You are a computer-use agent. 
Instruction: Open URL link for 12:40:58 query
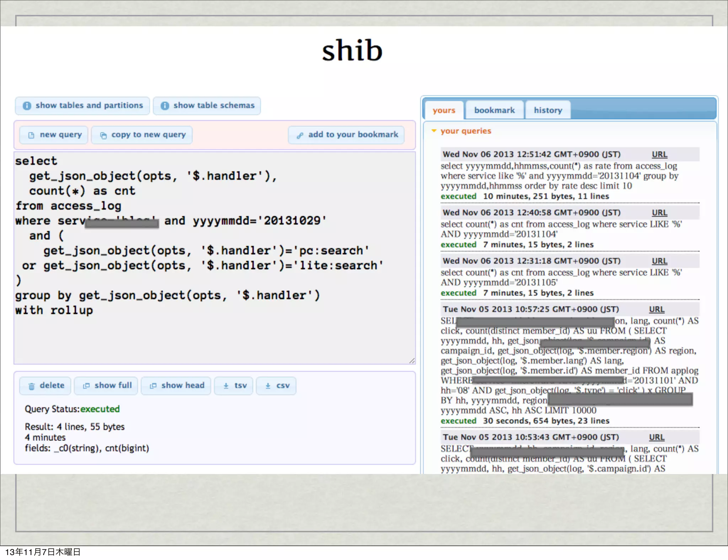(x=659, y=213)
